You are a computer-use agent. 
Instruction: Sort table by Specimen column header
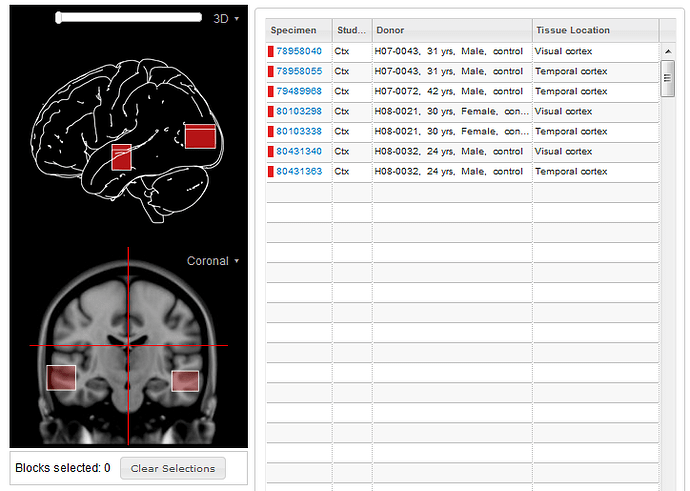[x=299, y=30]
